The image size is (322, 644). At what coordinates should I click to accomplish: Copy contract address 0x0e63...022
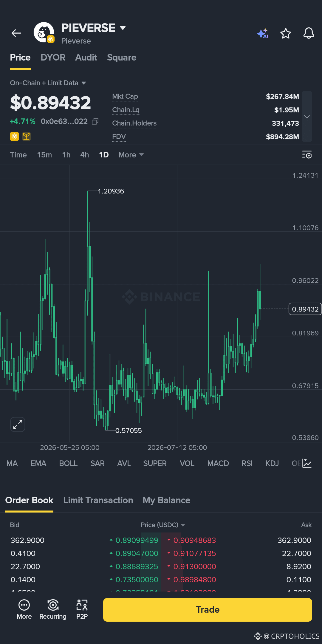pyautogui.click(x=95, y=121)
